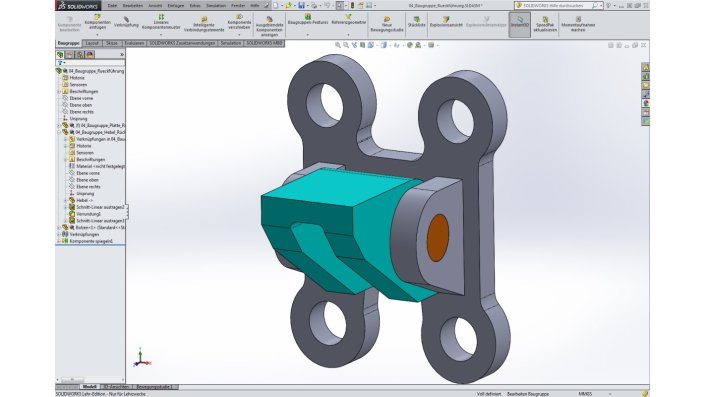Image resolution: width=705 pixels, height=397 pixels.
Task: Click the Stückliste icon
Action: 416,22
